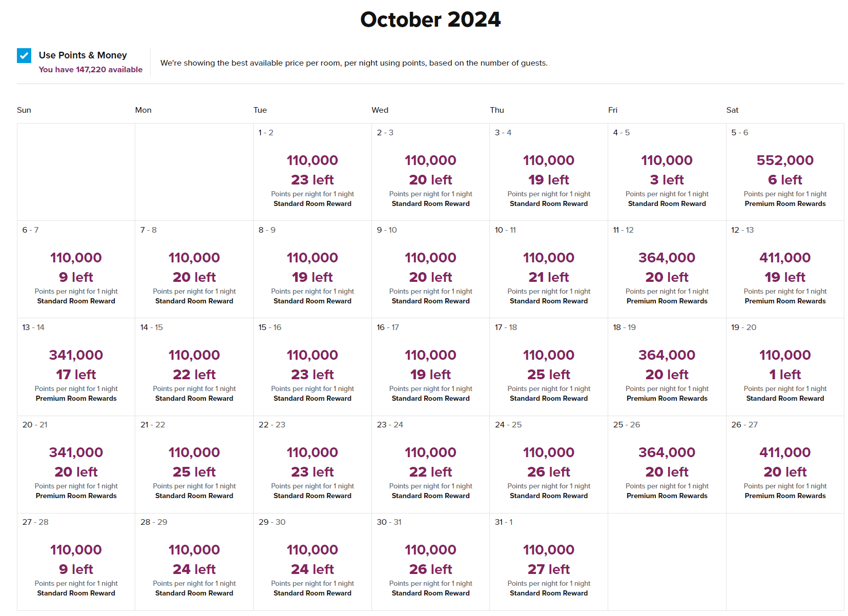Select the 27 - 28 Sunday with 9 left
The image size is (848, 616).
(x=76, y=562)
